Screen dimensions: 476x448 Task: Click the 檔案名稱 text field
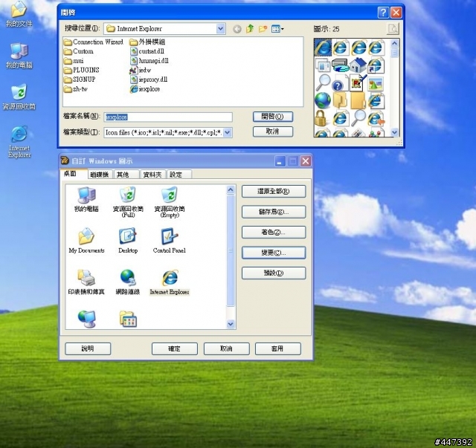168,117
